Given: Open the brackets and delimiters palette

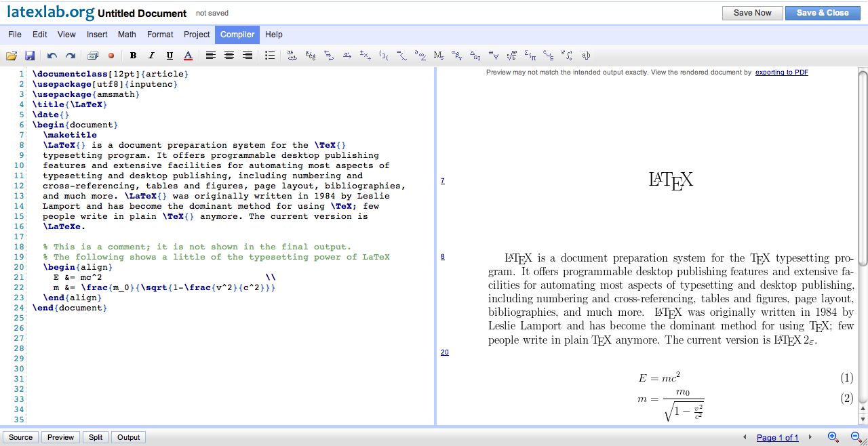Looking at the screenshot, I should pos(384,56).
